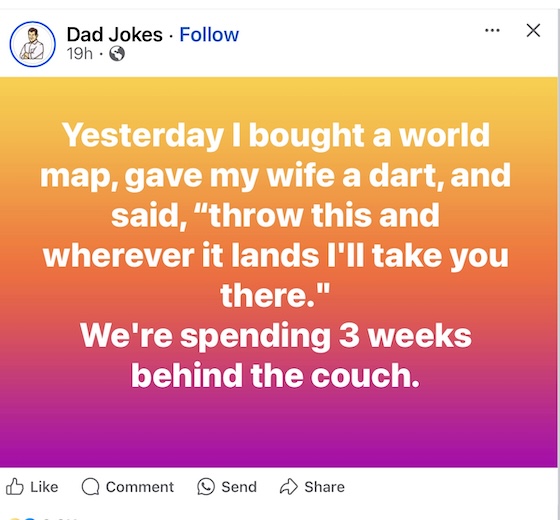Open the world map joke image
The height and width of the screenshot is (520, 560).
click(279, 272)
